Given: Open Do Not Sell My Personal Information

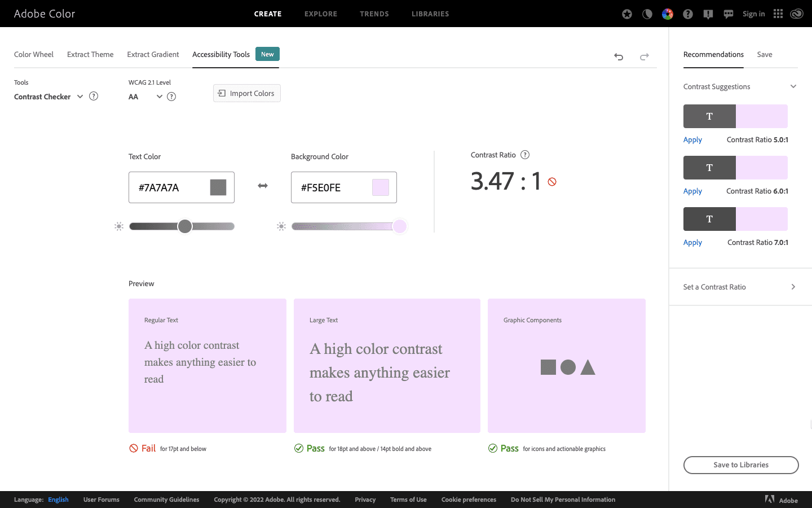Looking at the screenshot, I should (563, 500).
